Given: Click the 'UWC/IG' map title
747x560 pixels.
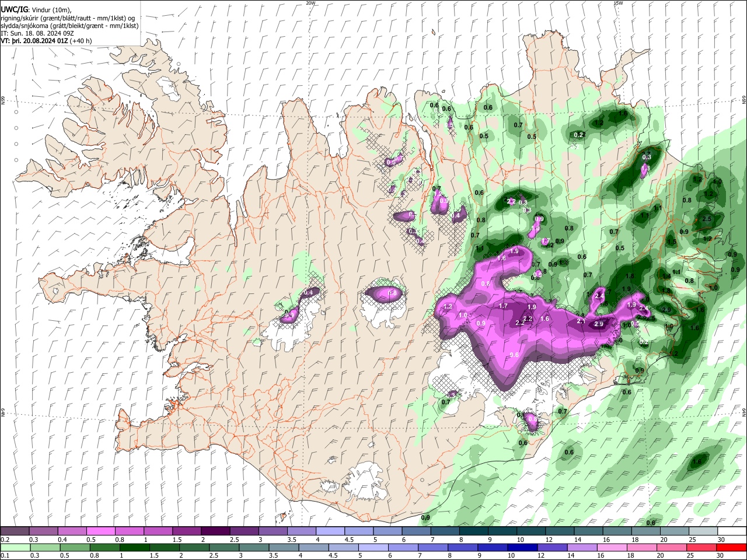Looking at the screenshot, I should [14, 9].
